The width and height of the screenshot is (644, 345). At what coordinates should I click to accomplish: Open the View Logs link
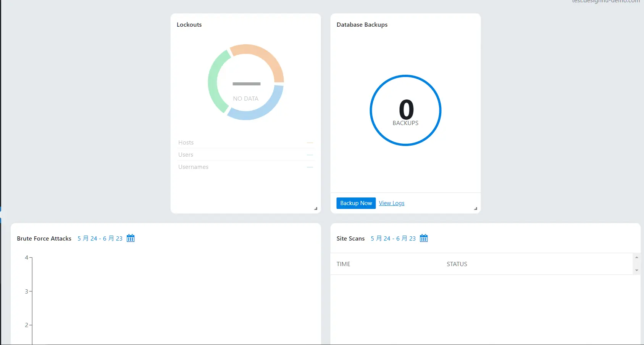click(392, 203)
